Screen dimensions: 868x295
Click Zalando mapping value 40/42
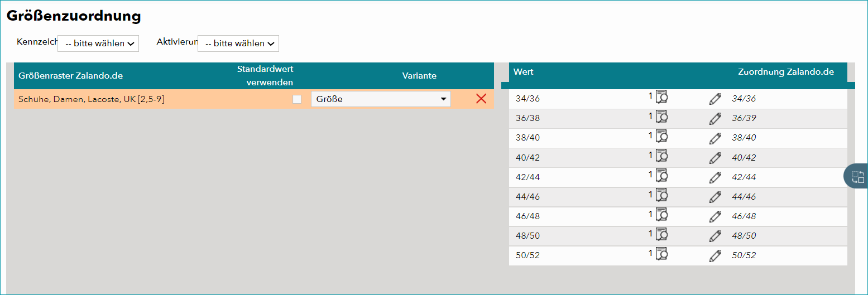[x=744, y=158]
